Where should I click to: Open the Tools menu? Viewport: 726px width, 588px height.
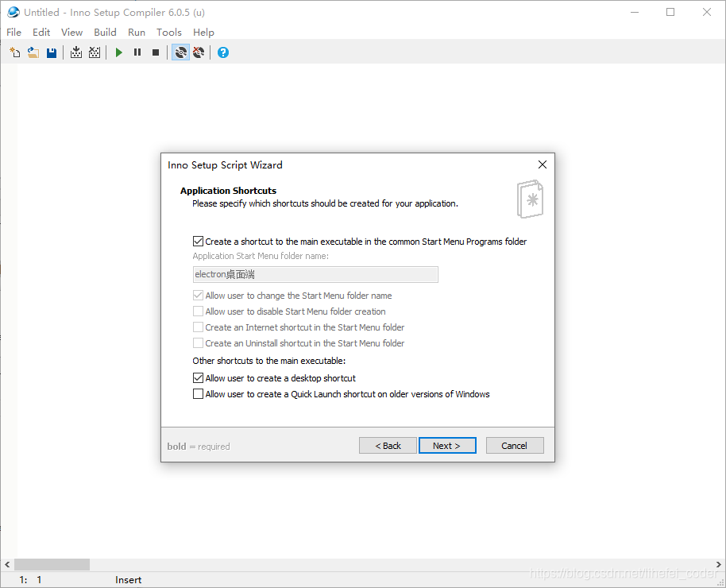169,32
